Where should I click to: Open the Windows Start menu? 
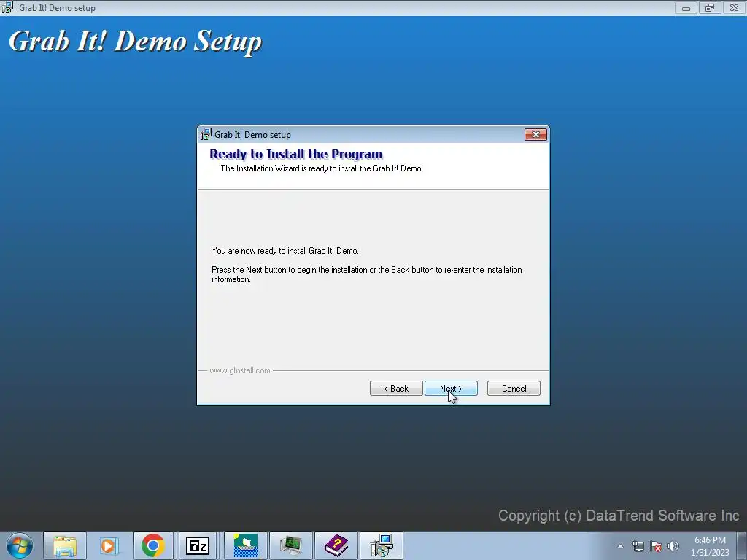click(x=20, y=545)
